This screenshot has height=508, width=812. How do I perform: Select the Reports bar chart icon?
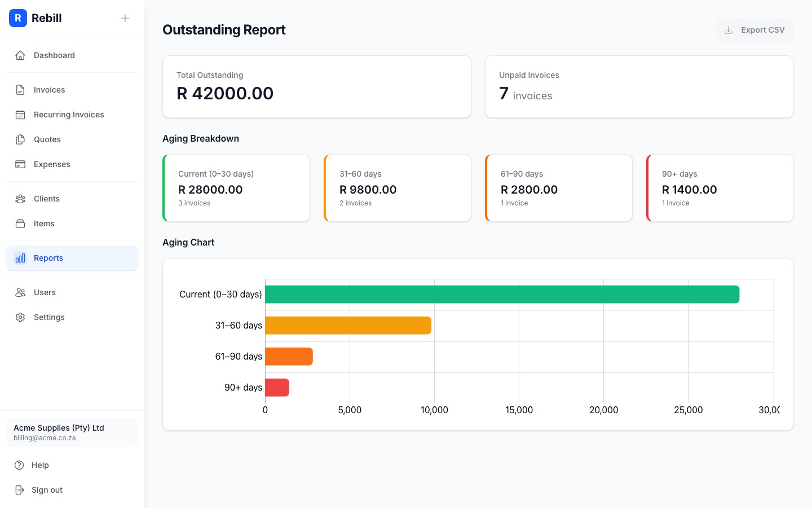click(x=20, y=258)
